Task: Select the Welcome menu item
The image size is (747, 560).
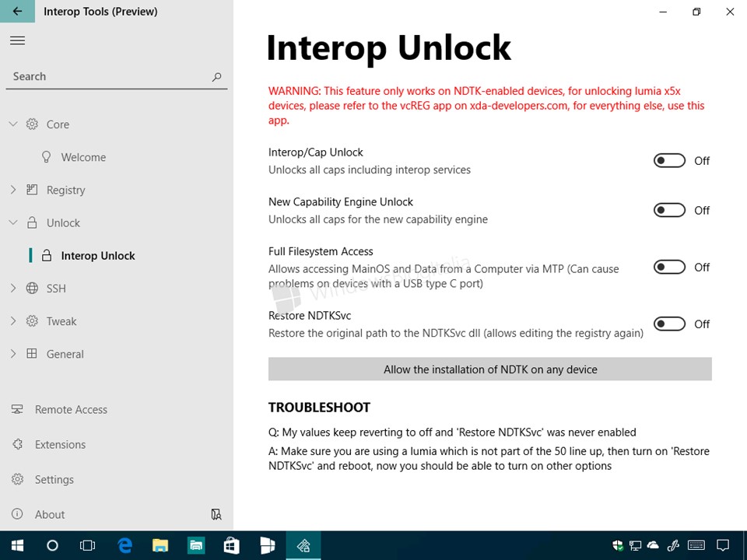Action: coord(117,157)
